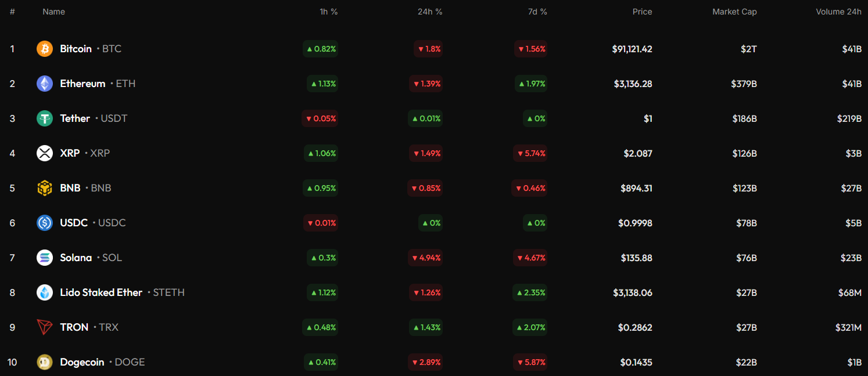Sort table by 24h % column
Viewport: 868px width, 376px height.
pos(430,12)
